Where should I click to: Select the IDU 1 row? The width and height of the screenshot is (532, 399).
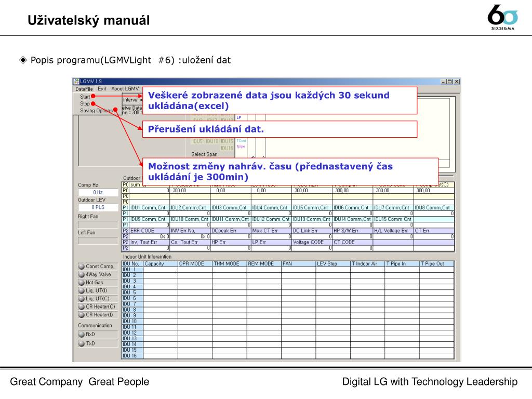click(x=288, y=270)
